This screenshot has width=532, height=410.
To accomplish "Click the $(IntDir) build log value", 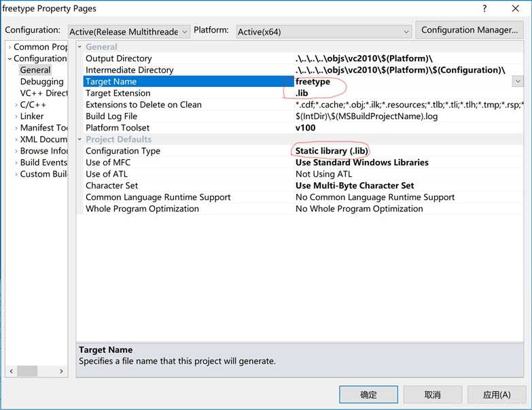I will coord(366,116).
